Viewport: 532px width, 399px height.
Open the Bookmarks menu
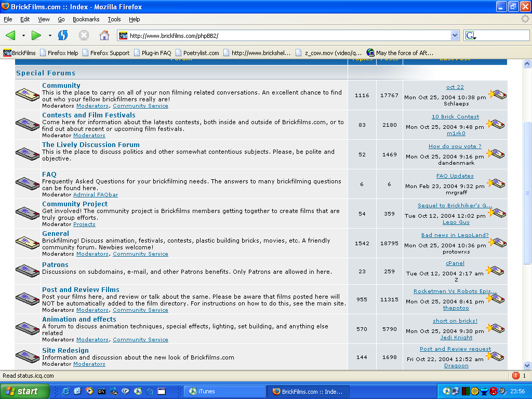86,19
